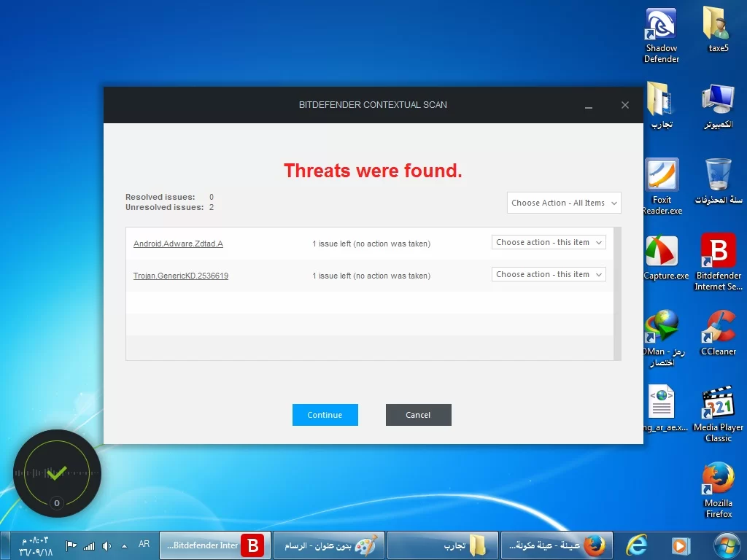Switch to تجارب folder taskbar window
This screenshot has width=747, height=560.
coord(443,545)
